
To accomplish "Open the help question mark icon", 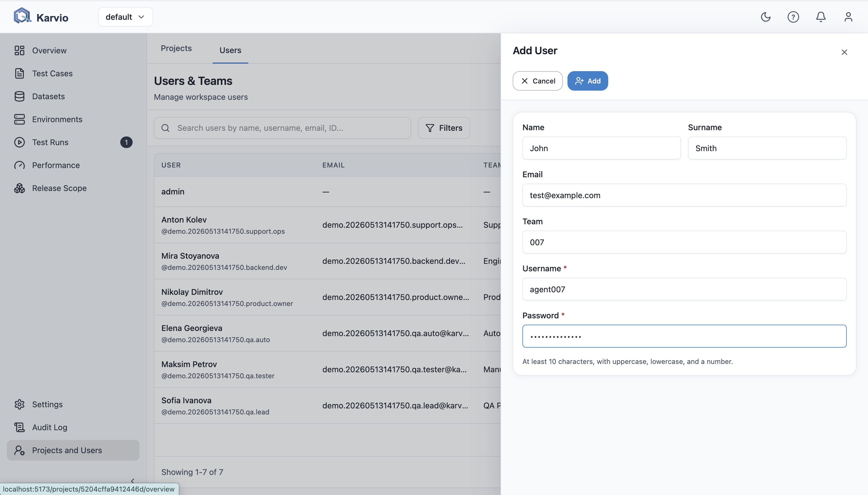I will point(793,17).
